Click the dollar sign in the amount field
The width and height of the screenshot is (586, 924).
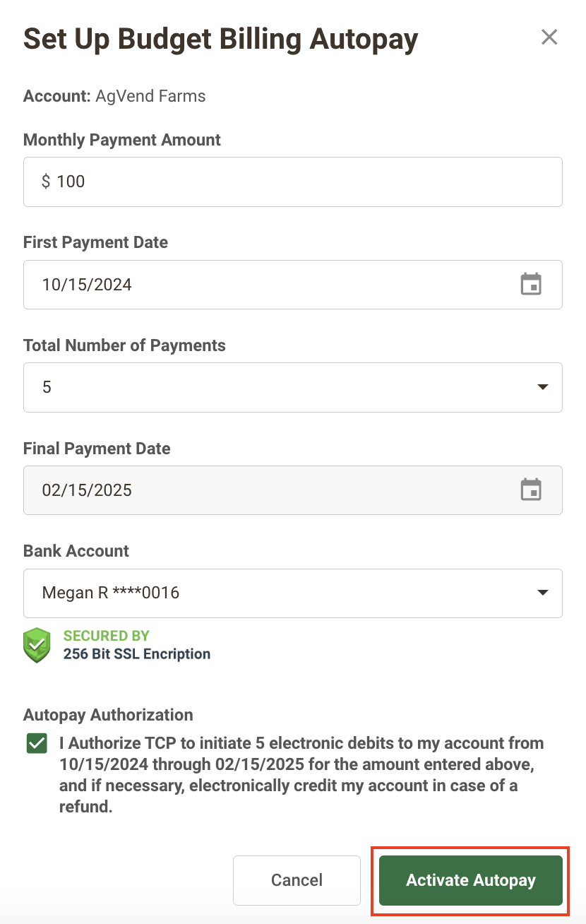[46, 182]
